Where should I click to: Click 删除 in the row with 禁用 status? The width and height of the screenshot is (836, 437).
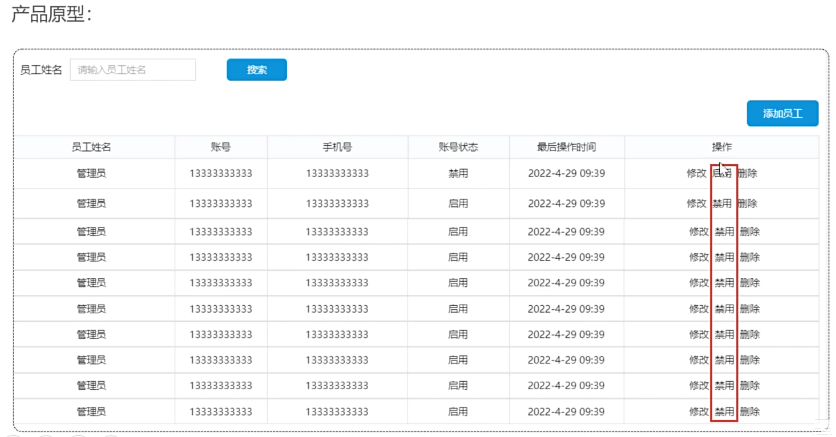tap(747, 173)
